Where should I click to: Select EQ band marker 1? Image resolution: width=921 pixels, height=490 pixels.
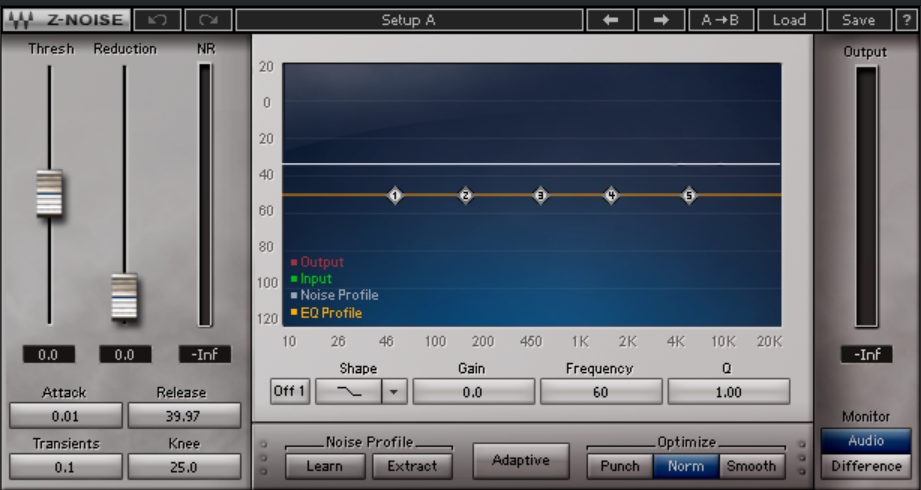coord(395,195)
